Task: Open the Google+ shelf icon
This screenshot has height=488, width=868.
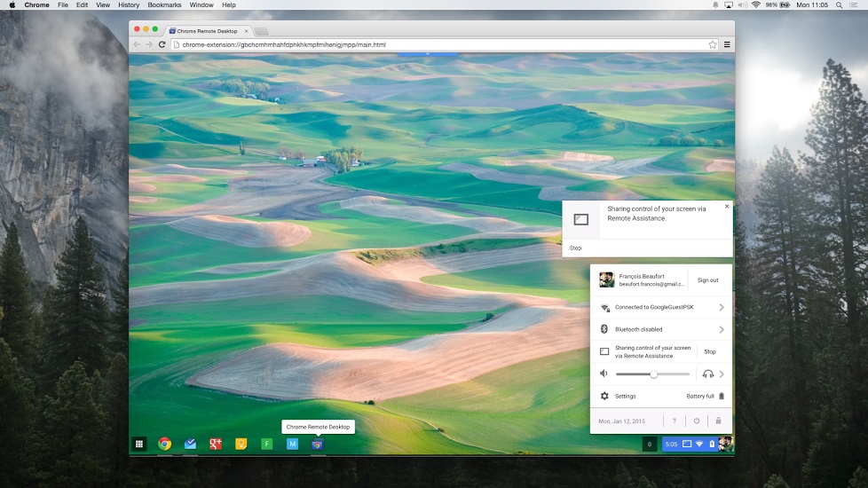Action: [216, 444]
